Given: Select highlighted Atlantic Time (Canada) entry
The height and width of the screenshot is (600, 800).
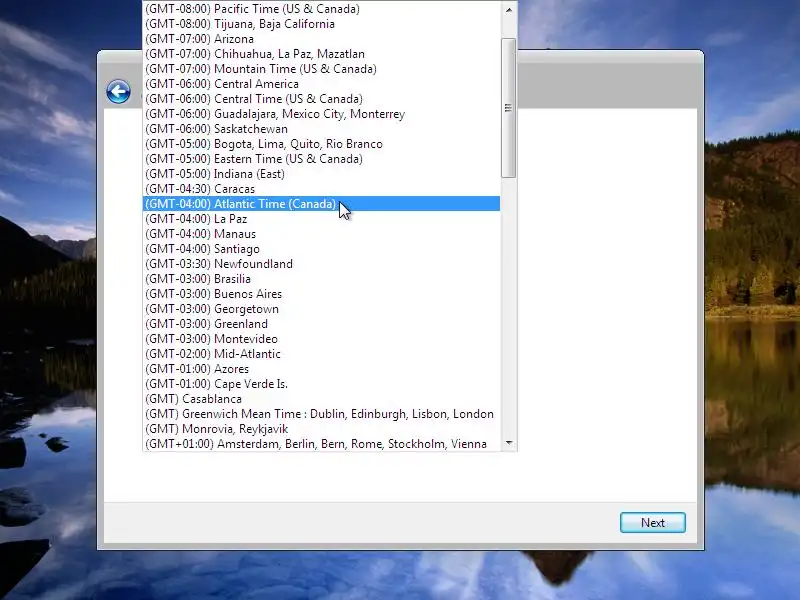Looking at the screenshot, I should [x=321, y=204].
